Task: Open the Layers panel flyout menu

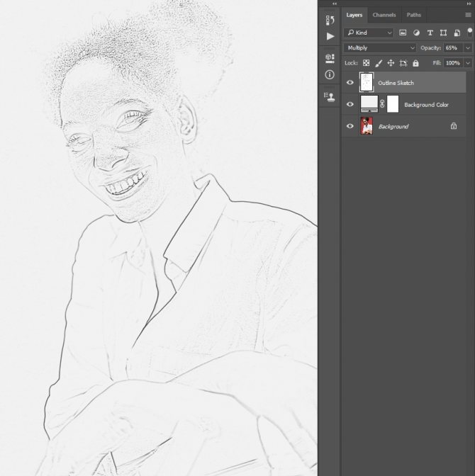Action: tap(468, 15)
